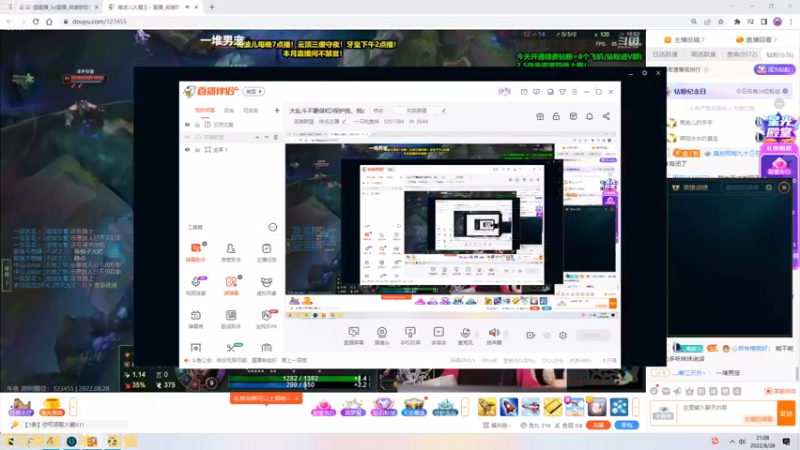The width and height of the screenshot is (800, 450).
Task: Open the 贵宾(9572) tab
Action: click(x=742, y=54)
